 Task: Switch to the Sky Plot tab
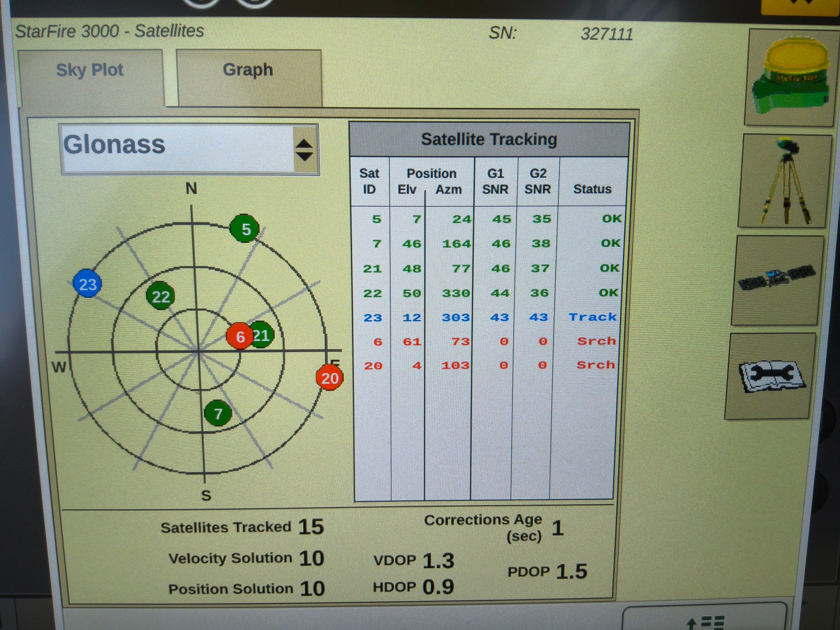tap(90, 70)
